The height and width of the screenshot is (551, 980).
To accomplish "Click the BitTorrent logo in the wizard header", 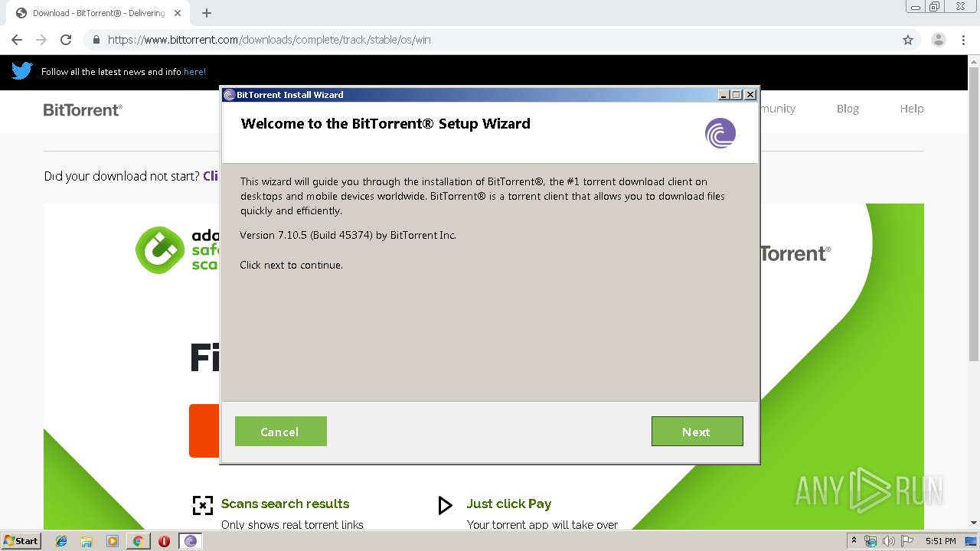I will (x=720, y=133).
